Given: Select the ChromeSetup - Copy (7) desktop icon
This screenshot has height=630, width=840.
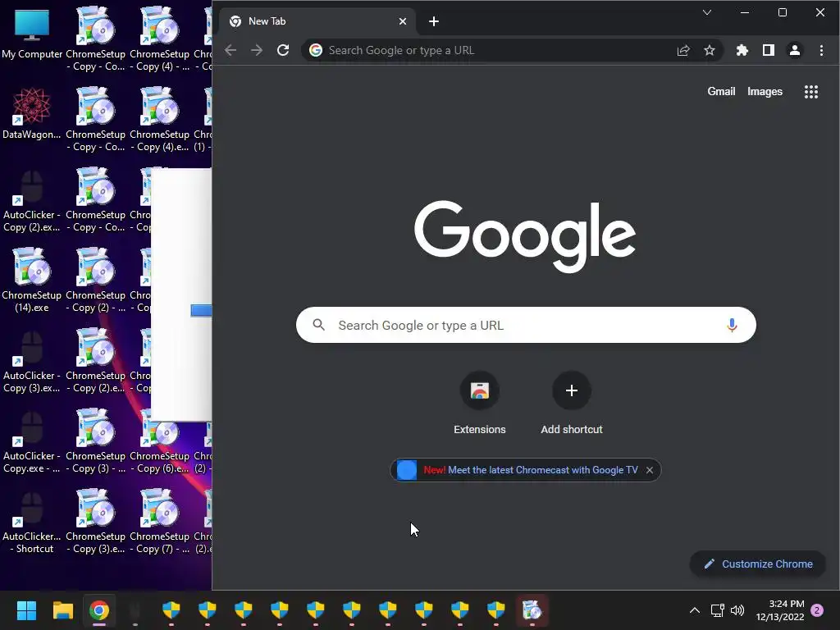Looking at the screenshot, I should pyautogui.click(x=160, y=523).
